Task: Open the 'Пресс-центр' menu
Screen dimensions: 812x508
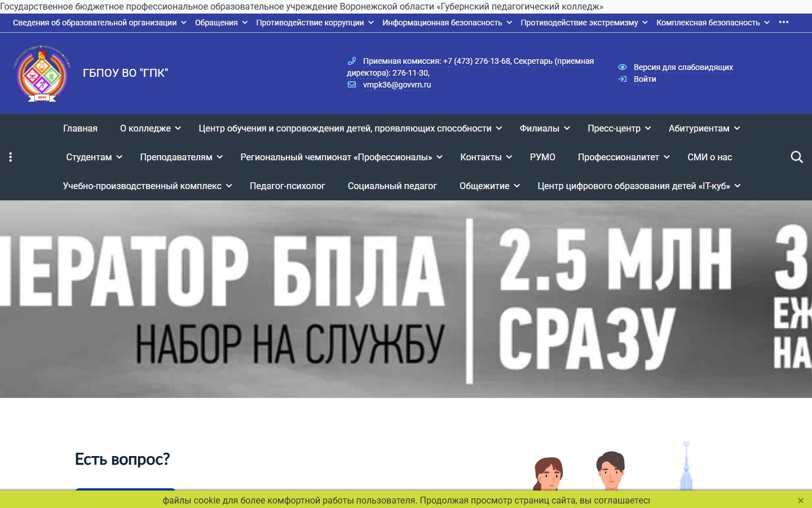Action: (619, 128)
